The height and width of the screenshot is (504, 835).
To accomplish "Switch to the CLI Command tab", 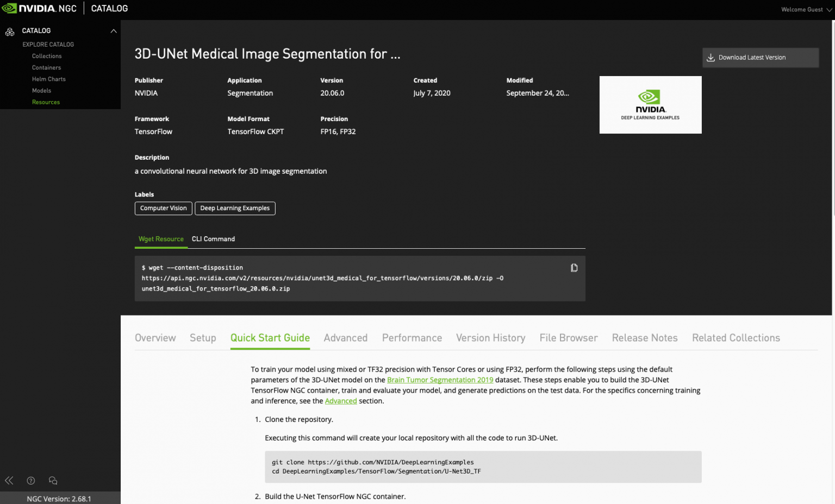I will pyautogui.click(x=213, y=239).
